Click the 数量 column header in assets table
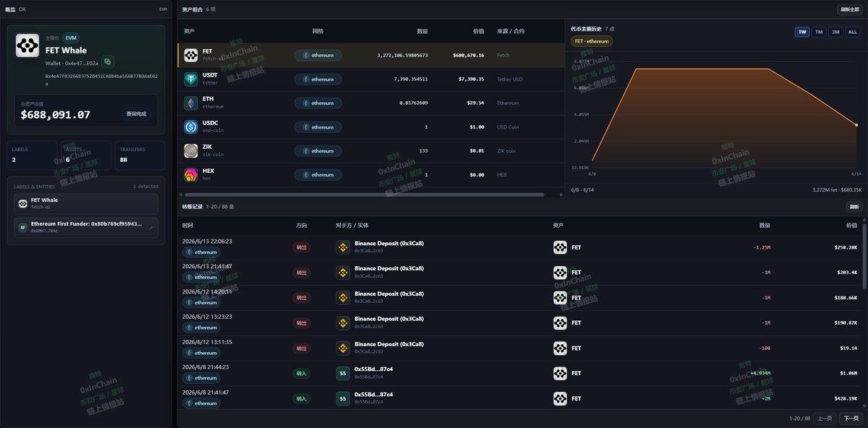Viewport: 868px width, 428px height. pos(422,32)
